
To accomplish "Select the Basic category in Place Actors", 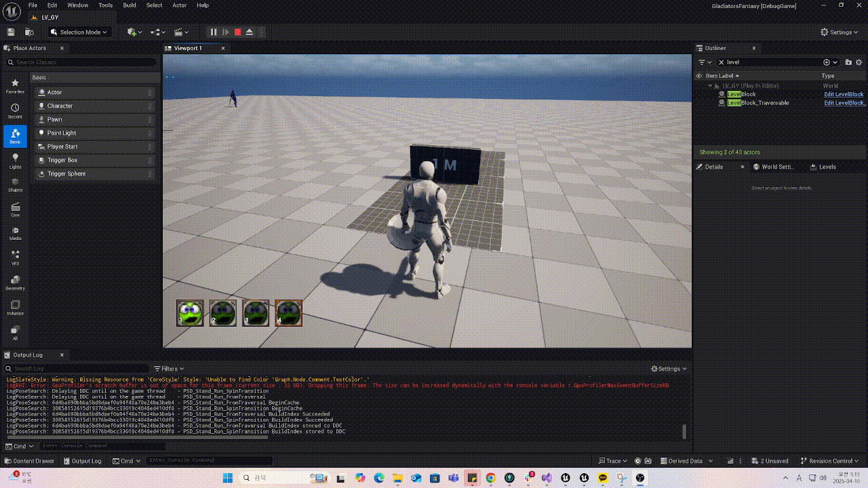I will (x=15, y=136).
